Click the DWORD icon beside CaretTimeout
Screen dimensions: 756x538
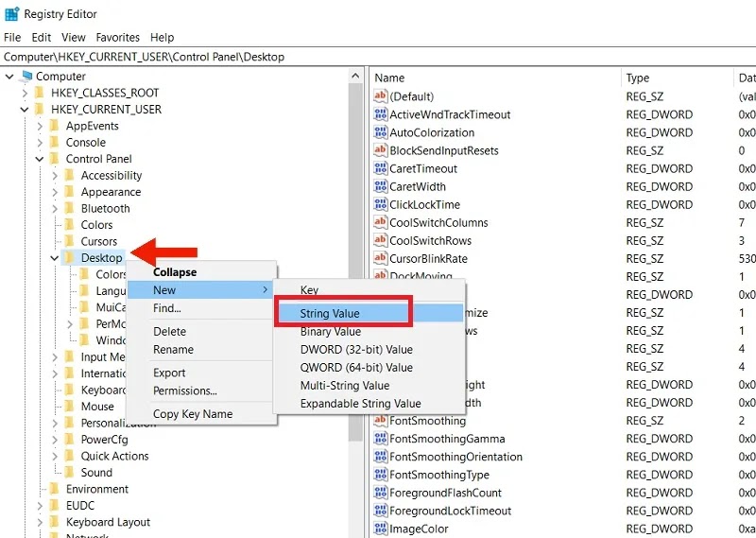coord(381,168)
